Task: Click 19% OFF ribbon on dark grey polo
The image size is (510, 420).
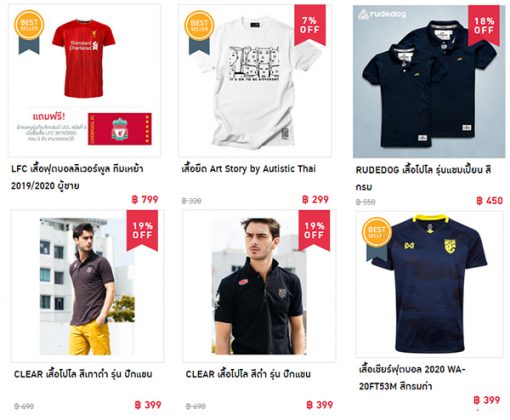Action: (142, 230)
